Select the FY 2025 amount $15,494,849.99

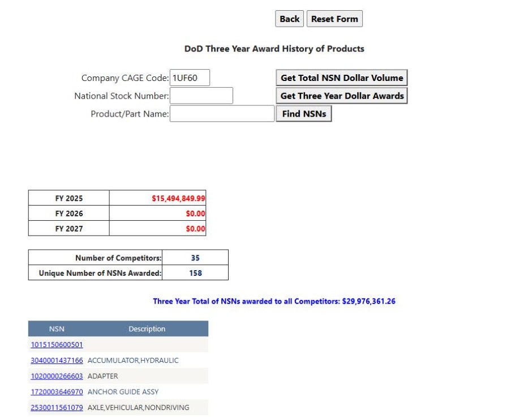[178, 198]
